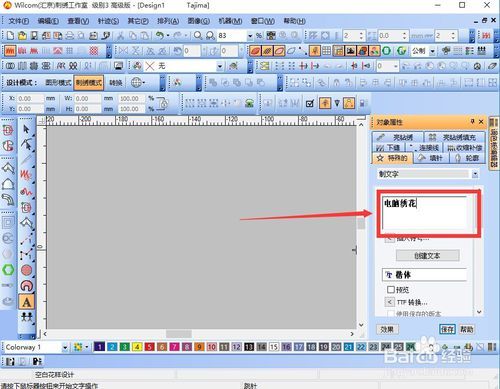The height and width of the screenshot is (389, 500).
Task: Open the 图像(G) menu
Action: [x=199, y=21]
